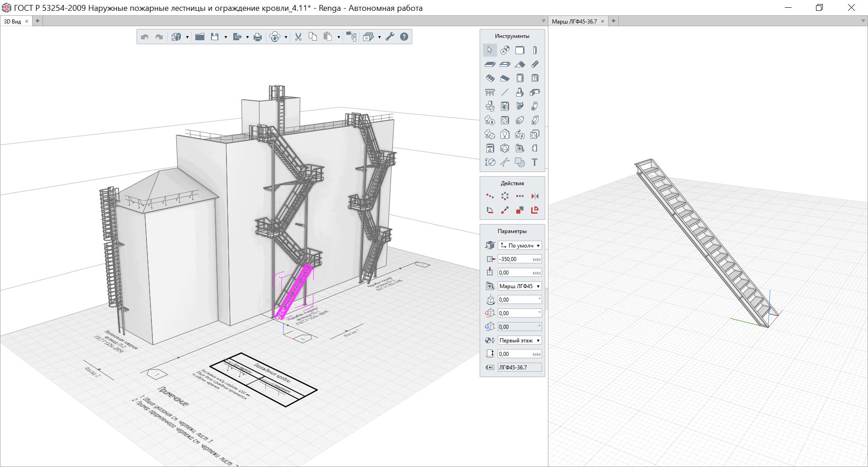Expand the cloud sync dropdown arrow
Screen dimensions: 868x467
coord(286,37)
